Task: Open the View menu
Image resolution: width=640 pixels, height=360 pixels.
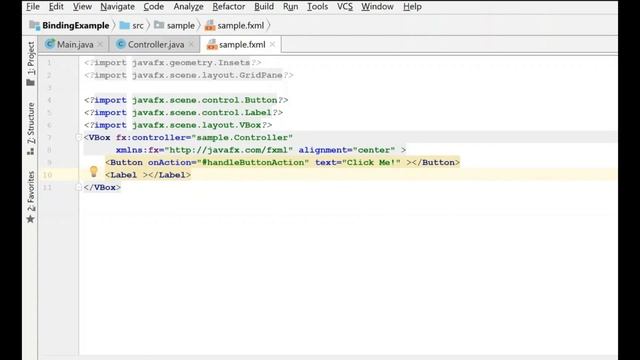Action: tap(82, 7)
